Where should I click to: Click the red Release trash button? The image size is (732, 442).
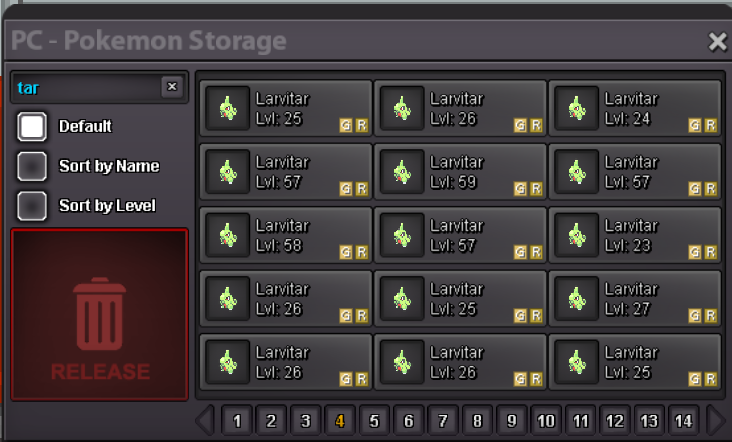coord(99,315)
